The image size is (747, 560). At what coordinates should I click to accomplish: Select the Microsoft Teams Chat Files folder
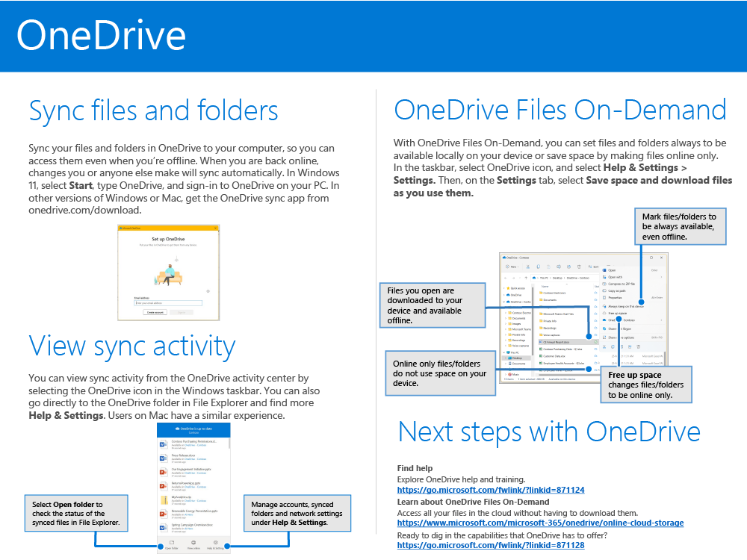click(557, 314)
